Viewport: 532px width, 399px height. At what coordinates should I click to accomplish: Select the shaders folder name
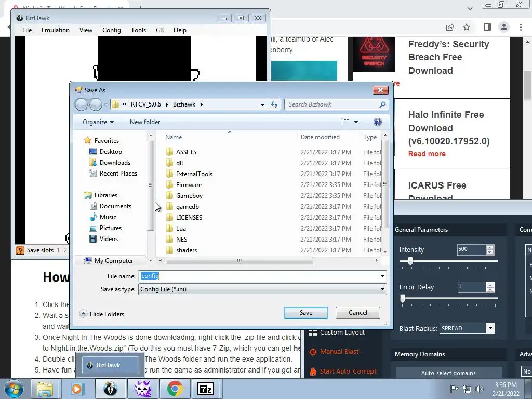click(x=187, y=250)
